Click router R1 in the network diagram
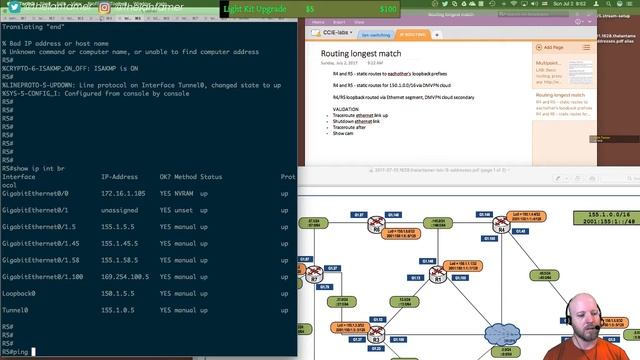 437,274
